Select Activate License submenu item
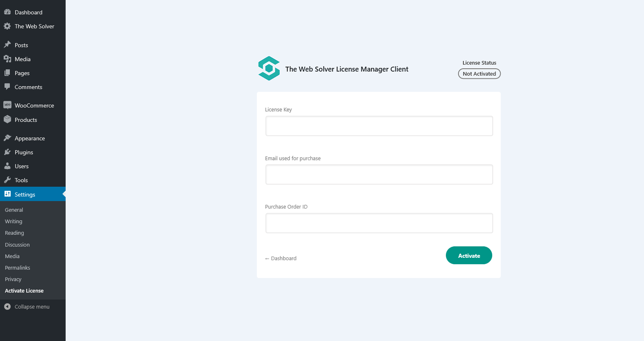Screen dimensions: 644x341 tap(24, 291)
